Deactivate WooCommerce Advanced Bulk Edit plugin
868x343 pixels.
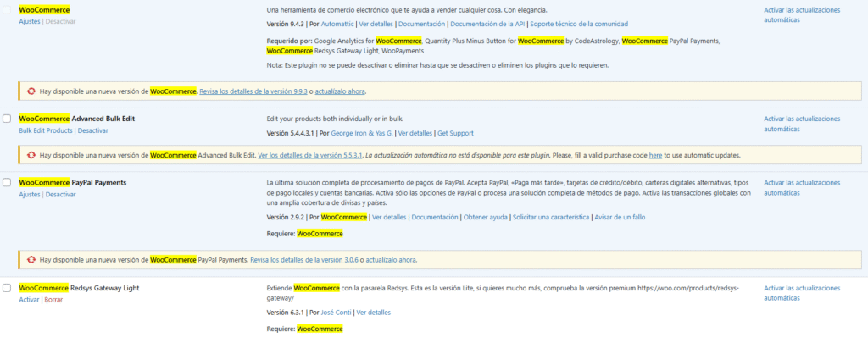(x=92, y=130)
